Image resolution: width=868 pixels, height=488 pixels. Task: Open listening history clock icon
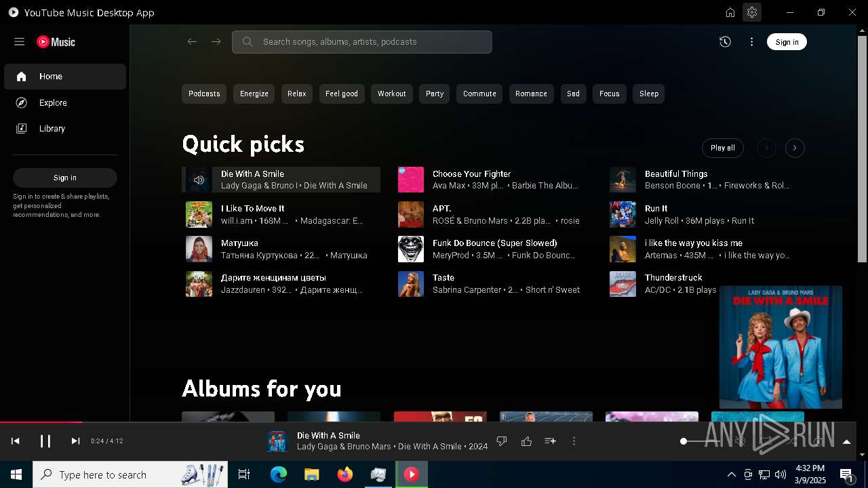click(725, 42)
